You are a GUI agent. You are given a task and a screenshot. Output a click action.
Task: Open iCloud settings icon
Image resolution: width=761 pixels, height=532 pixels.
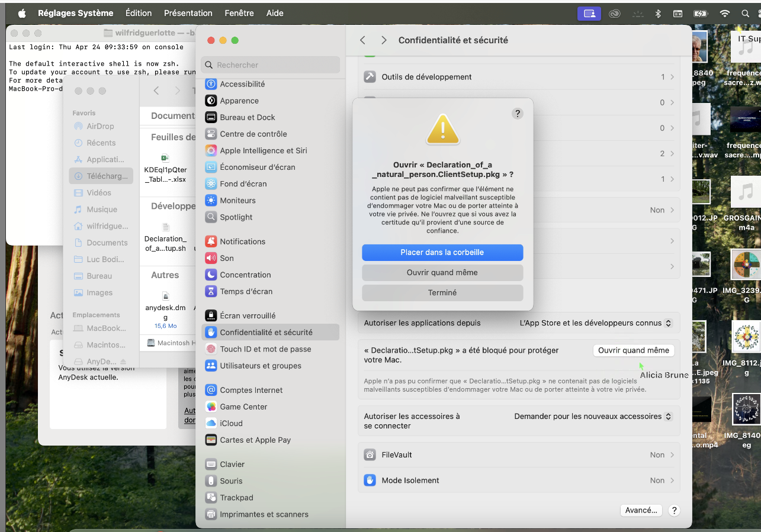click(x=211, y=423)
